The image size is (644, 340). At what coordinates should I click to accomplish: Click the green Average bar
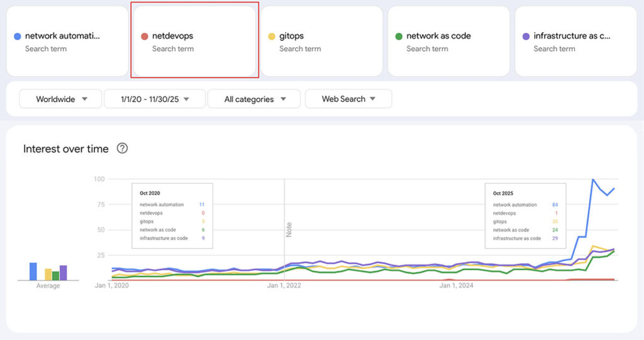pyautogui.click(x=56, y=276)
